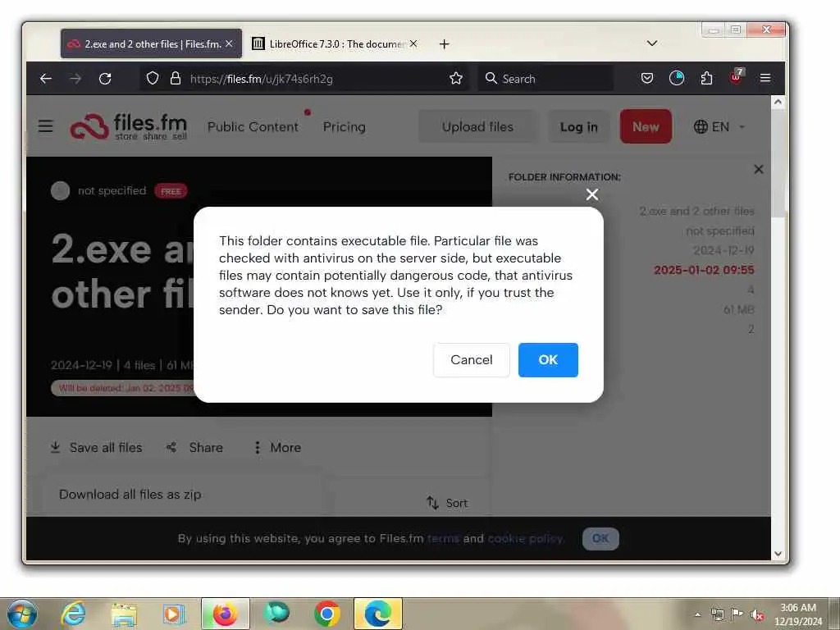The image size is (840, 630).
Task: Click the Firefox back arrow
Action: pyautogui.click(x=46, y=79)
